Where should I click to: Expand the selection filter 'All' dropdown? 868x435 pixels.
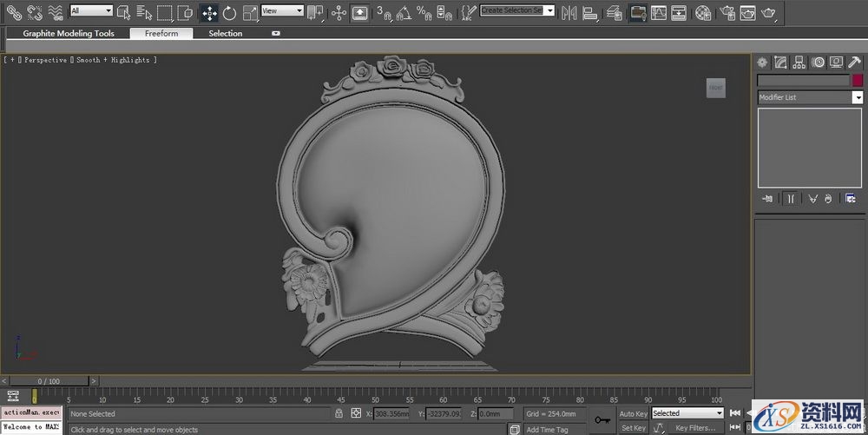(x=91, y=11)
